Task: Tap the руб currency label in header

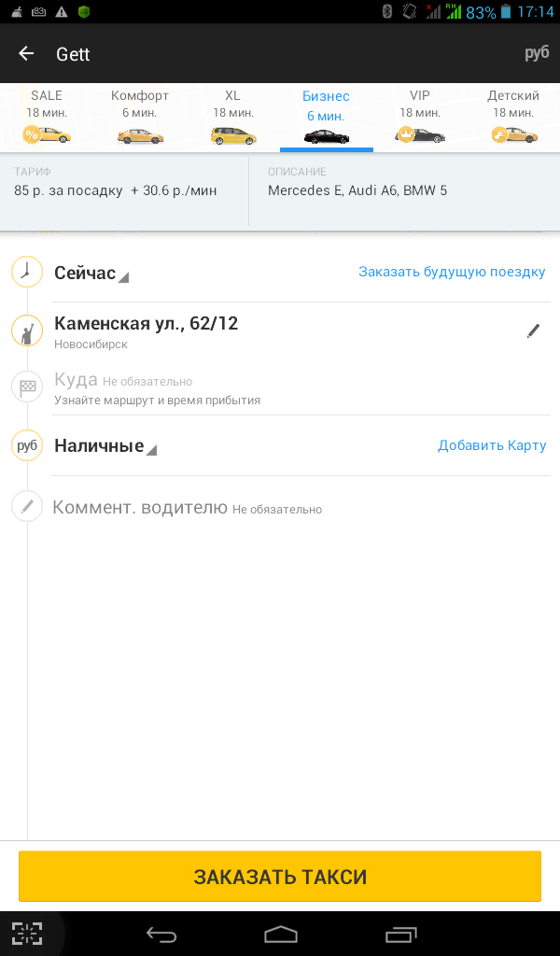Action: click(537, 53)
